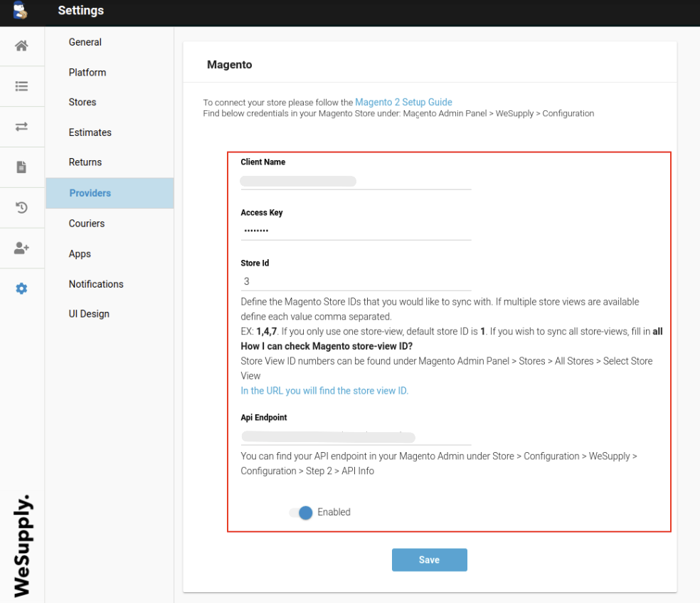Click 'How I can check Magento store-view ID?' text
This screenshot has width=700, height=603.
pos(327,346)
